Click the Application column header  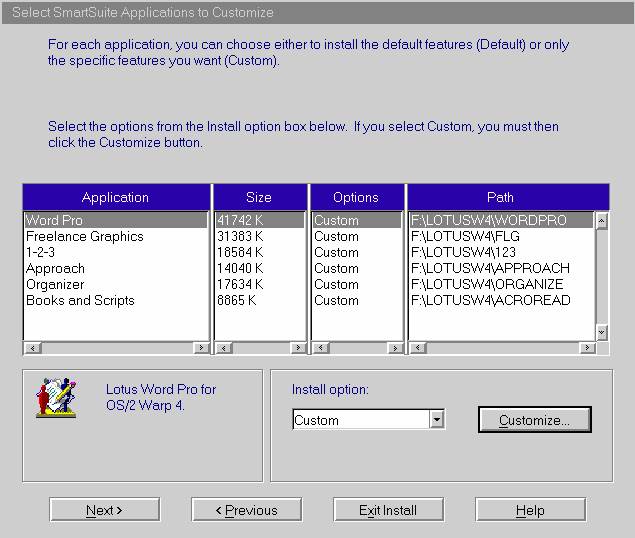(x=116, y=197)
